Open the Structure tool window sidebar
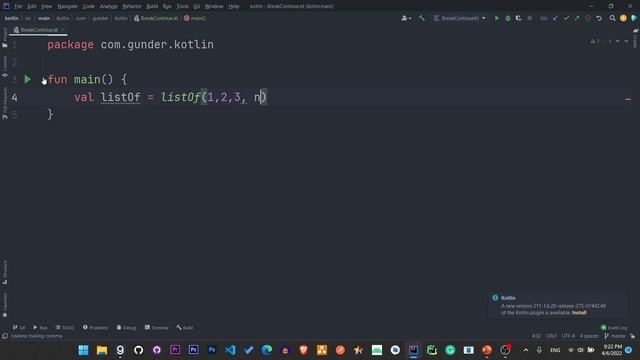 click(5, 272)
